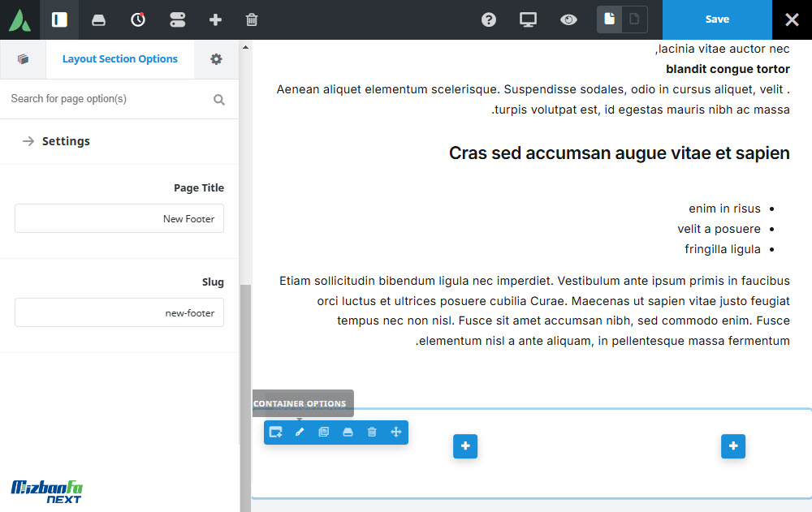Click the move container crosshair icon
The height and width of the screenshot is (512, 812).
[396, 432]
